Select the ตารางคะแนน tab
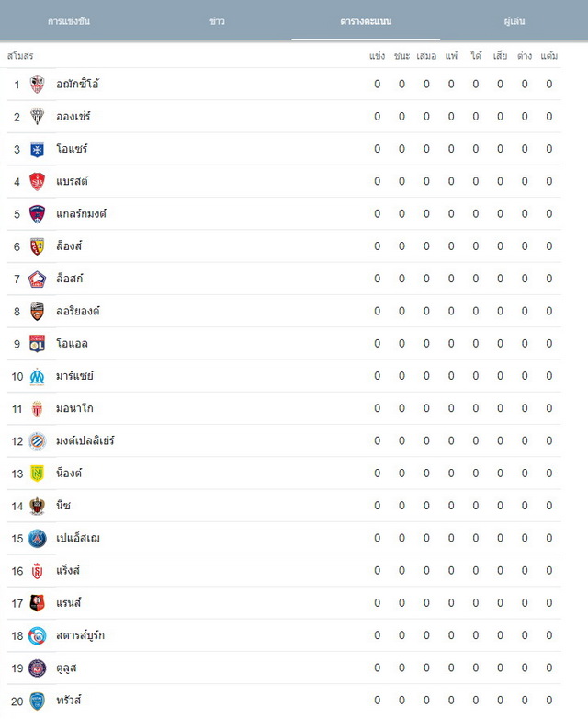The image size is (588, 719). click(x=366, y=21)
